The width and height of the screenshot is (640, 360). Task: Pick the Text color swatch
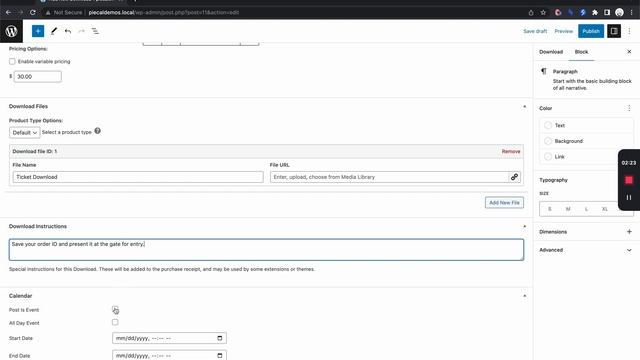(x=548, y=125)
